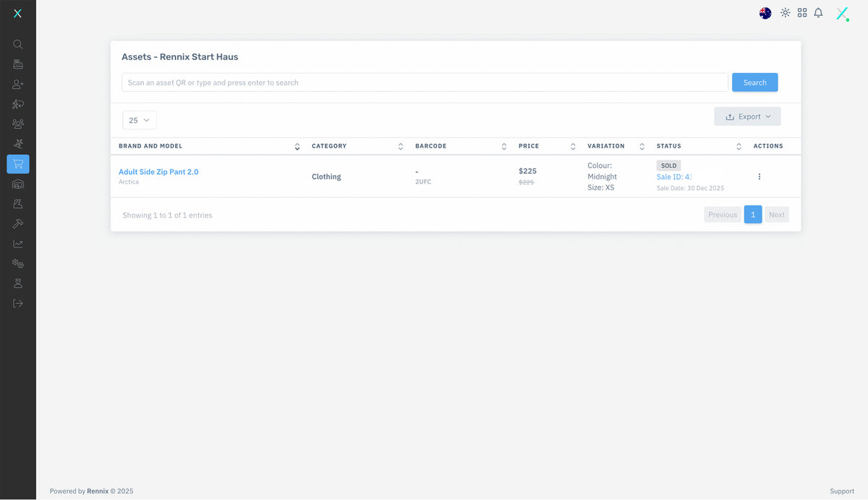Click the magnifier search icon in sidebar

click(18, 44)
